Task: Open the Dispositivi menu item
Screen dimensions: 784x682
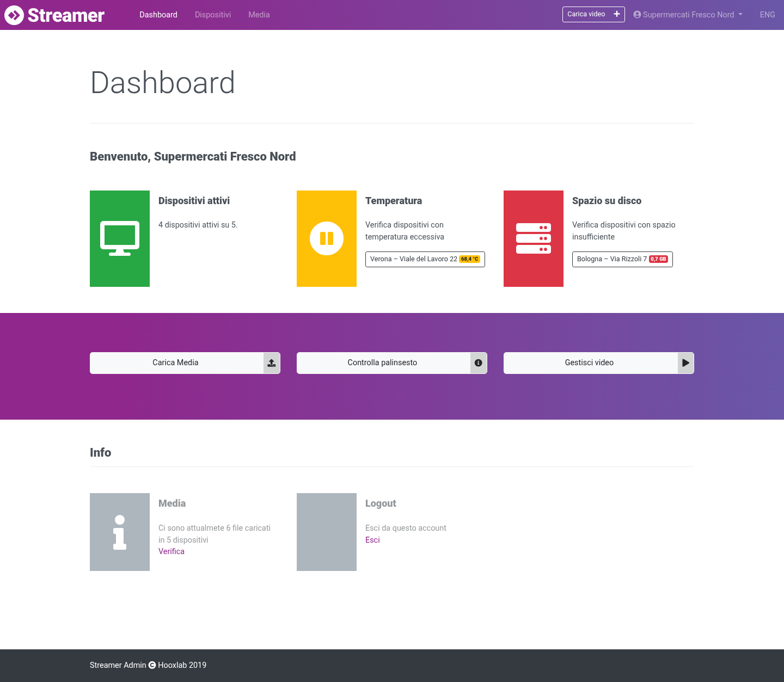Action: [213, 15]
